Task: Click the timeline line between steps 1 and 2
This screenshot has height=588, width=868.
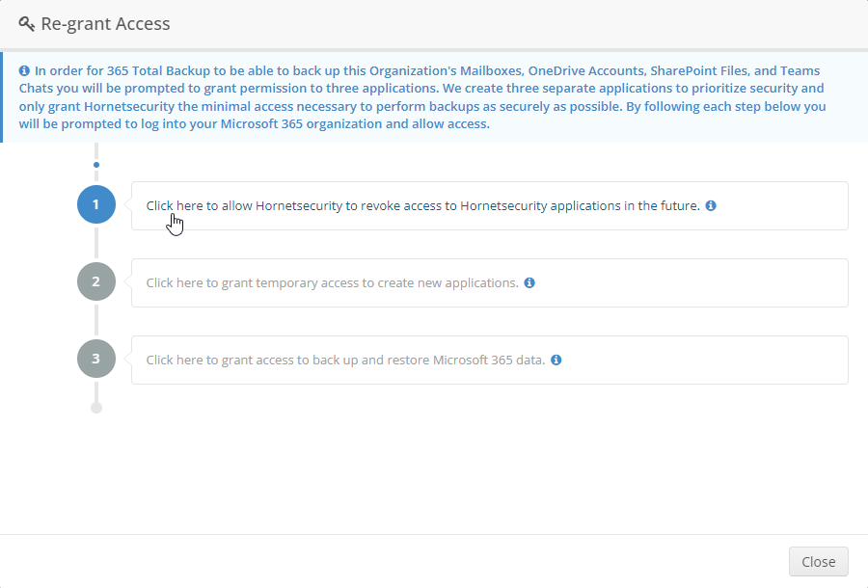Action: click(95, 244)
